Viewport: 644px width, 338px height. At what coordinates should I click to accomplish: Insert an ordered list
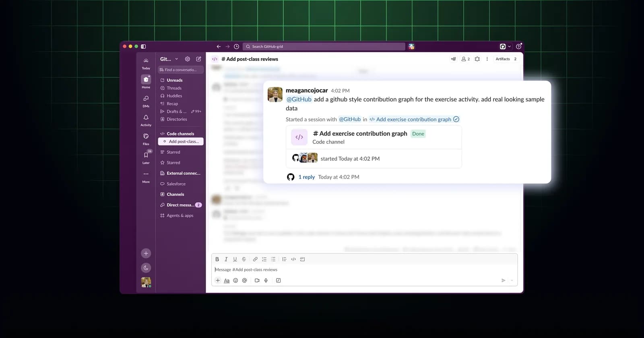point(264,259)
